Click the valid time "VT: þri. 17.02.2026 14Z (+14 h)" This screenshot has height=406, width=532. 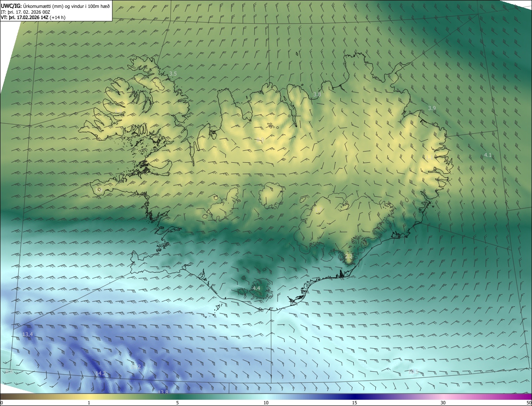pos(33,17)
